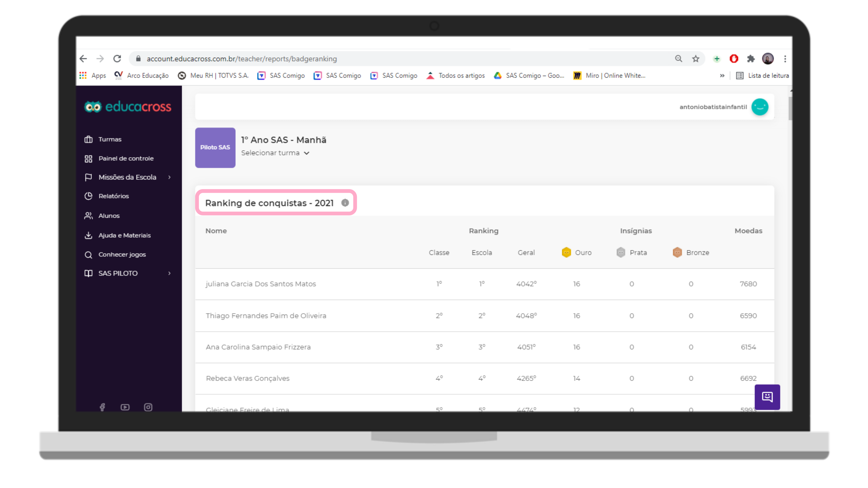Click the silver Prata badge icon

point(621,252)
